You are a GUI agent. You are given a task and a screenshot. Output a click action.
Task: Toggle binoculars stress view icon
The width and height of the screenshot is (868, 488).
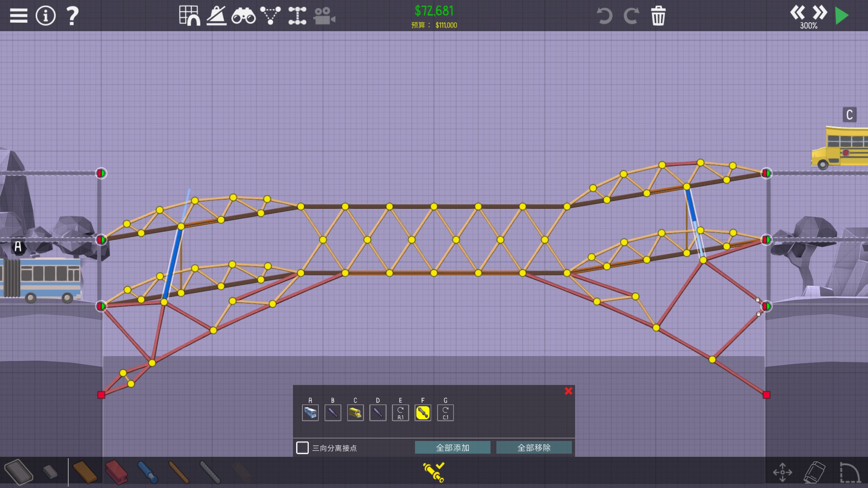pyautogui.click(x=243, y=17)
